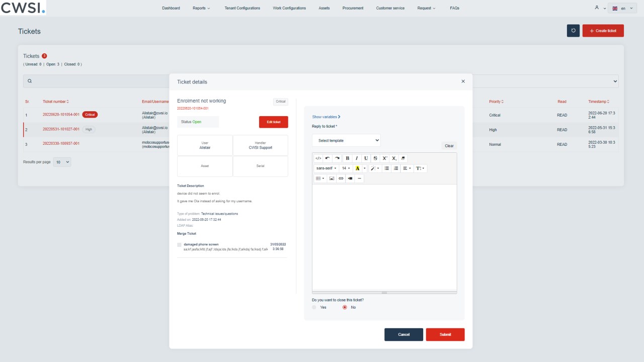Viewport: 644px width, 362px height.
Task: Change font size using the 14 dropdown
Action: (345, 168)
